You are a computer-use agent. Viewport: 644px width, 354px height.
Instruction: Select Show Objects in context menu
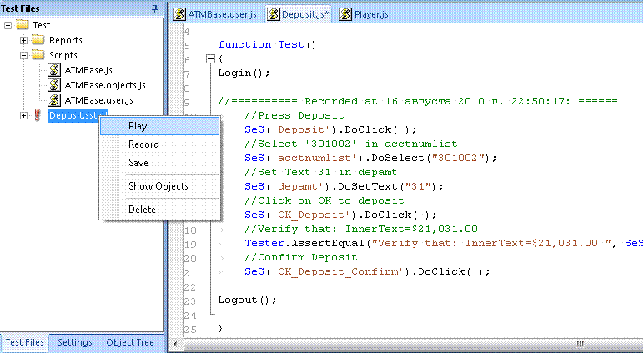coord(158,185)
